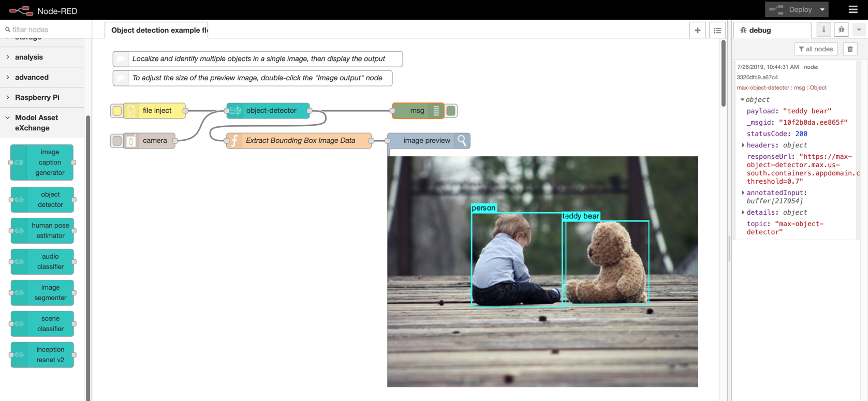Click the workspace vertical scrollbar
This screenshot has width=868, height=401.
(723, 72)
